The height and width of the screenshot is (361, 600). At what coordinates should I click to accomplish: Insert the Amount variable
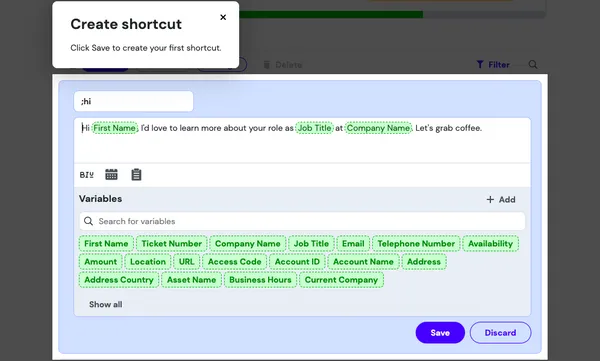pyautogui.click(x=101, y=261)
